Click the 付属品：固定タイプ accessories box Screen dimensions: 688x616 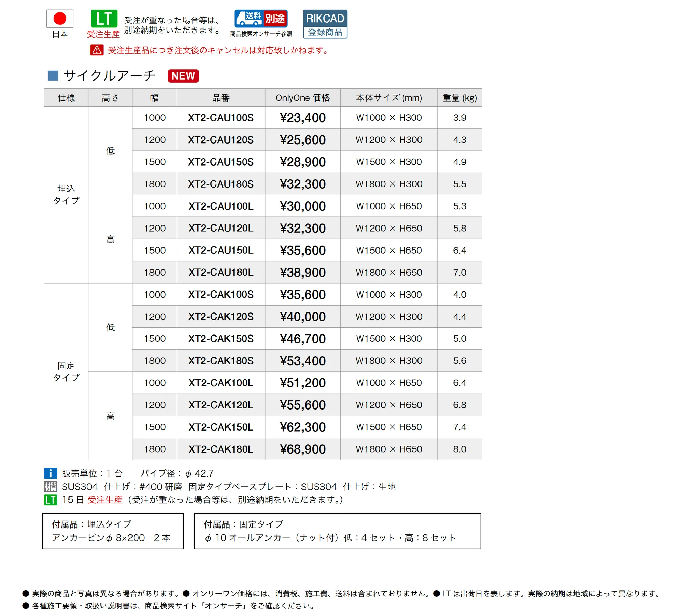(338, 531)
